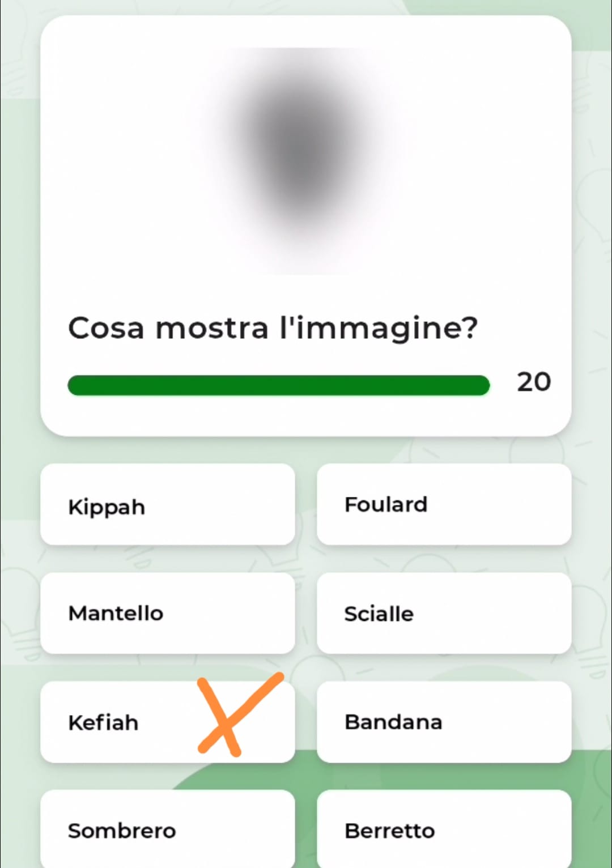Image resolution: width=612 pixels, height=868 pixels.
Task: Choose the Bandana answer
Action: click(x=444, y=722)
